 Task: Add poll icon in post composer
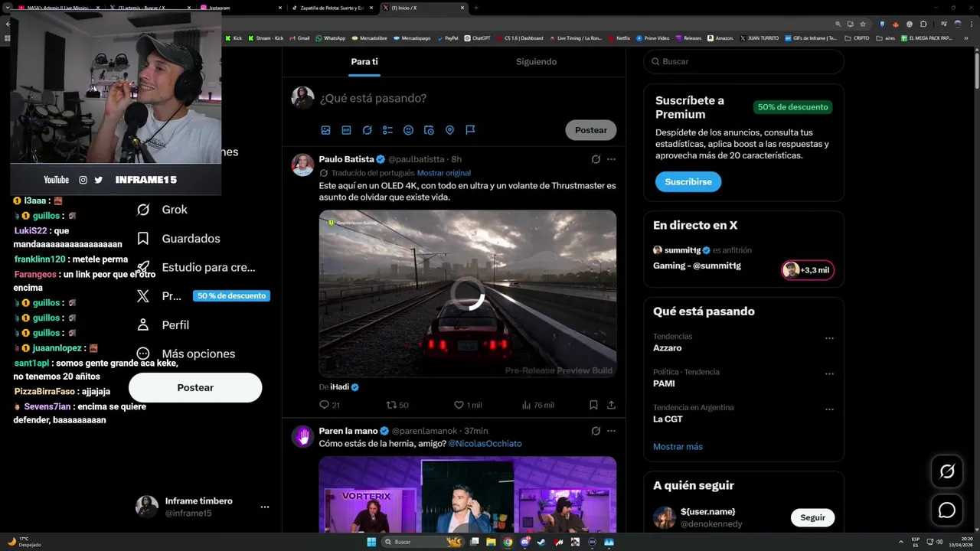click(x=387, y=130)
